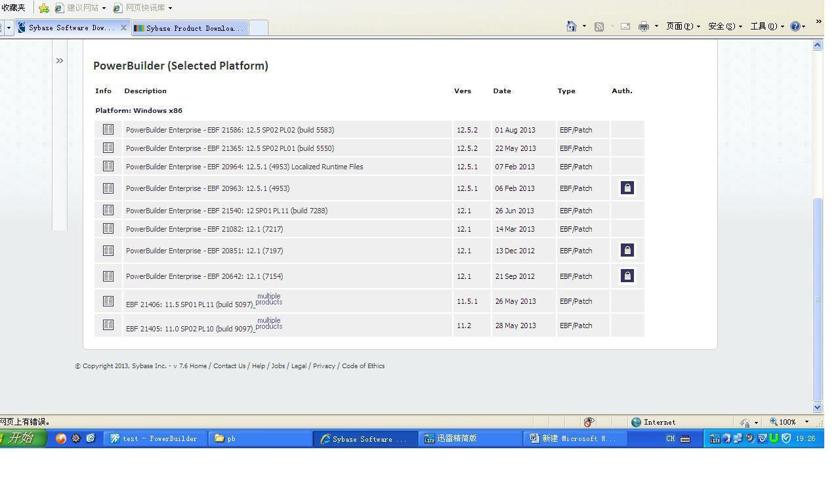Open info icon for EBF 21405
This screenshot has height=504, width=840.
click(108, 325)
